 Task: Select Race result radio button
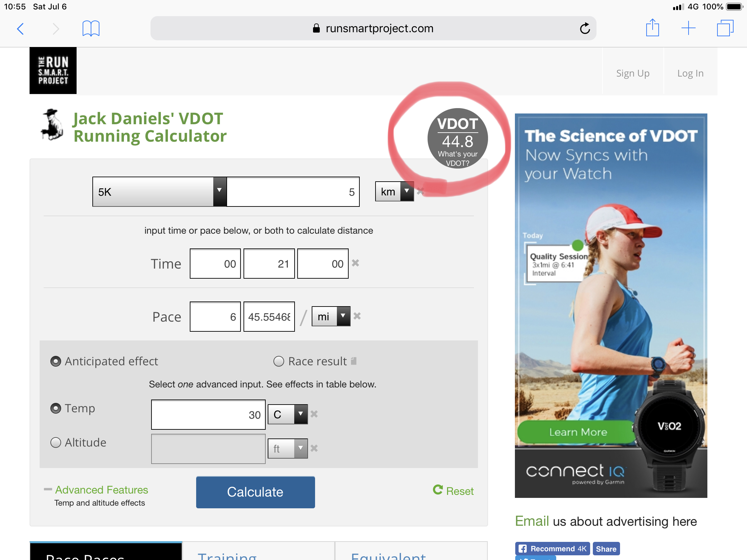pos(278,361)
